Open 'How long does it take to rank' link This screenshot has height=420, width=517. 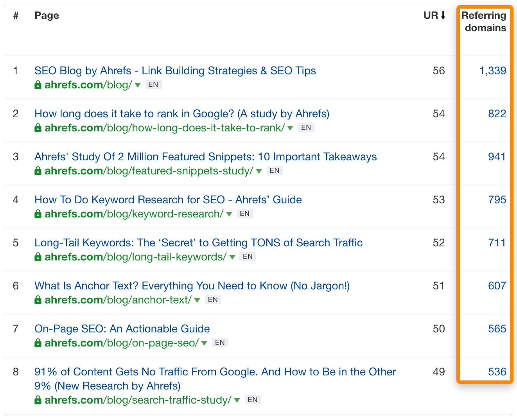(181, 114)
